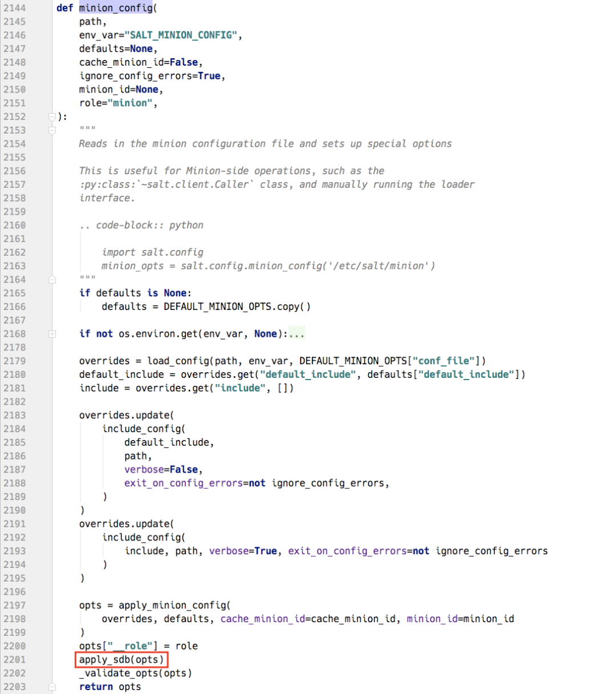Viewport: 616px width, 694px height.
Task: Click 'opts = apply_minion_config(' line
Action: point(155,605)
